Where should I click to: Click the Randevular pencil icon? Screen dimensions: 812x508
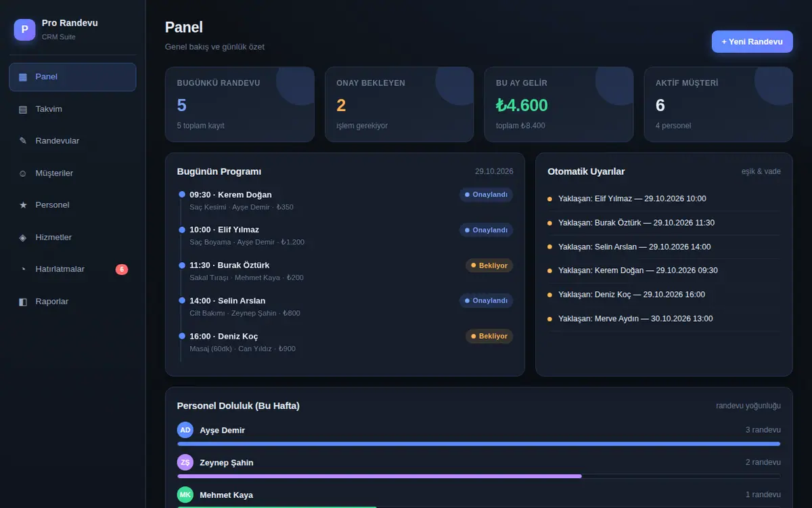23,141
